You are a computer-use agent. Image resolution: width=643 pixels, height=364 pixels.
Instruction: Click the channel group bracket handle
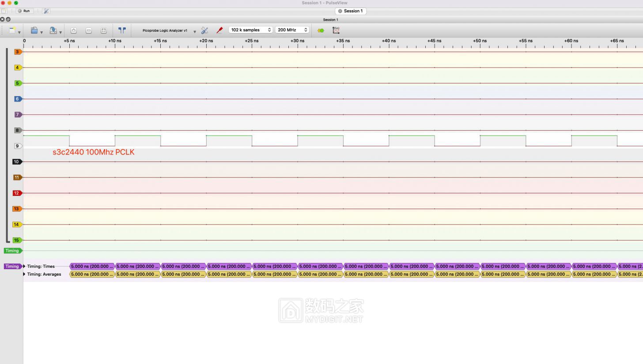pos(7,146)
